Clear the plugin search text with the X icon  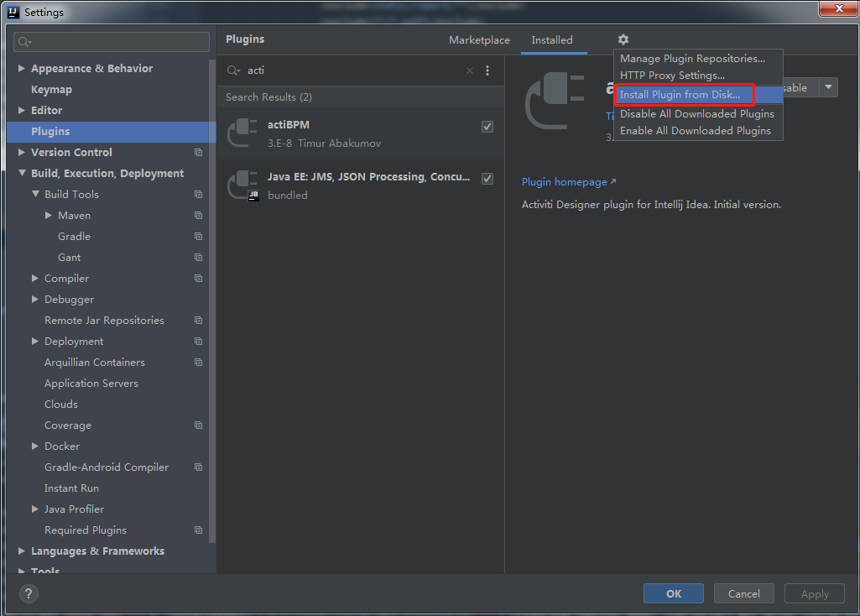[470, 70]
